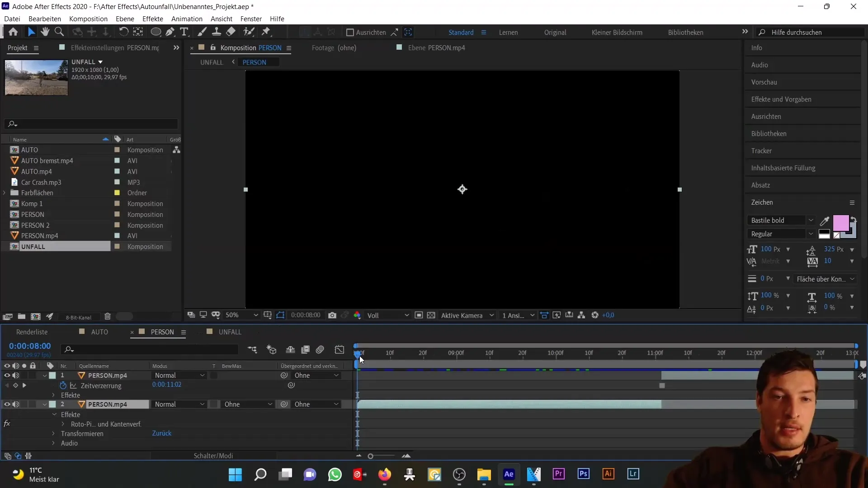
Task: Open Photoshop from taskbar
Action: (x=584, y=474)
